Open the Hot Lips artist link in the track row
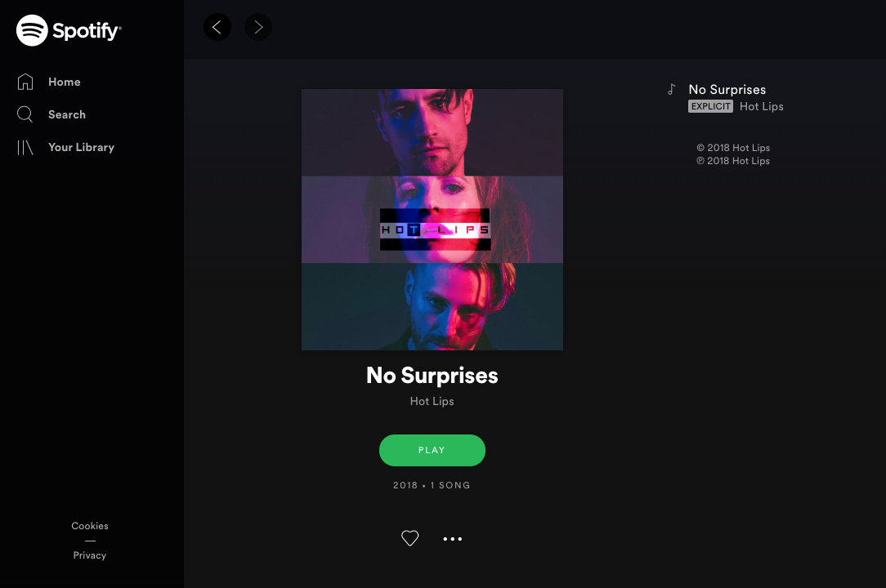Image resolution: width=886 pixels, height=588 pixels. pos(762,106)
